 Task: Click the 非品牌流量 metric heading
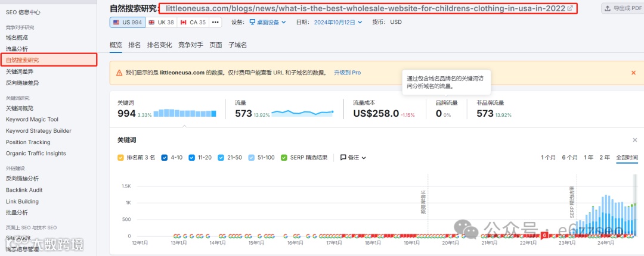pyautogui.click(x=490, y=103)
